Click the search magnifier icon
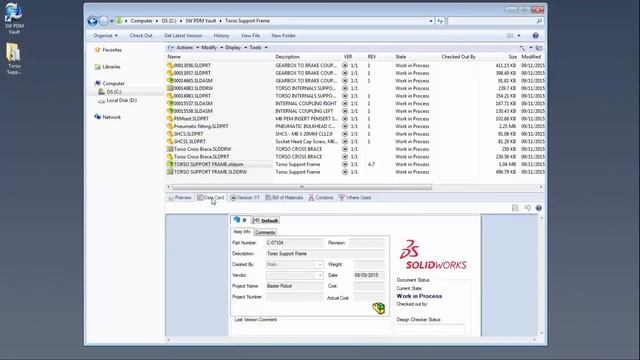Image resolution: width=640 pixels, height=360 pixels. tap(539, 21)
